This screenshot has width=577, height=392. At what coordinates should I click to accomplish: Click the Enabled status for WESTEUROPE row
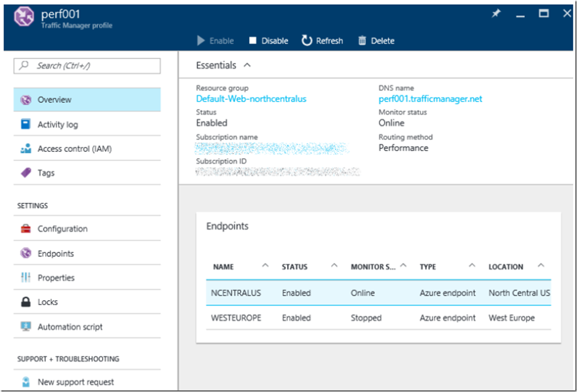tap(296, 318)
